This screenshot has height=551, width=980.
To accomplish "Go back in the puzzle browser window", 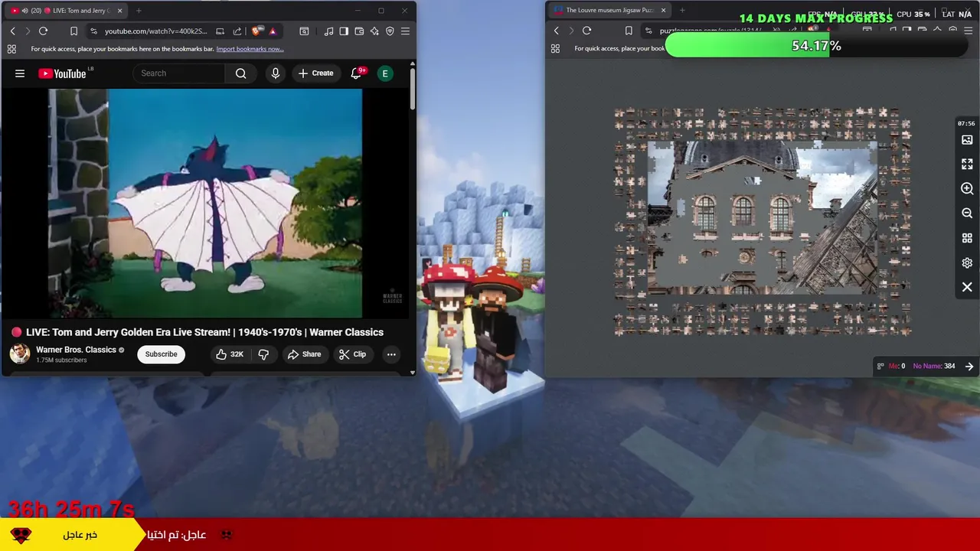I will tap(557, 31).
